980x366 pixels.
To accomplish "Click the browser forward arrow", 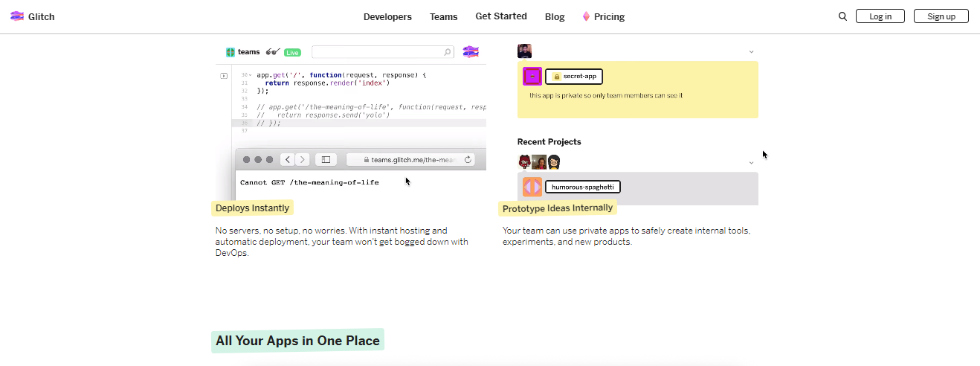I will click(303, 159).
